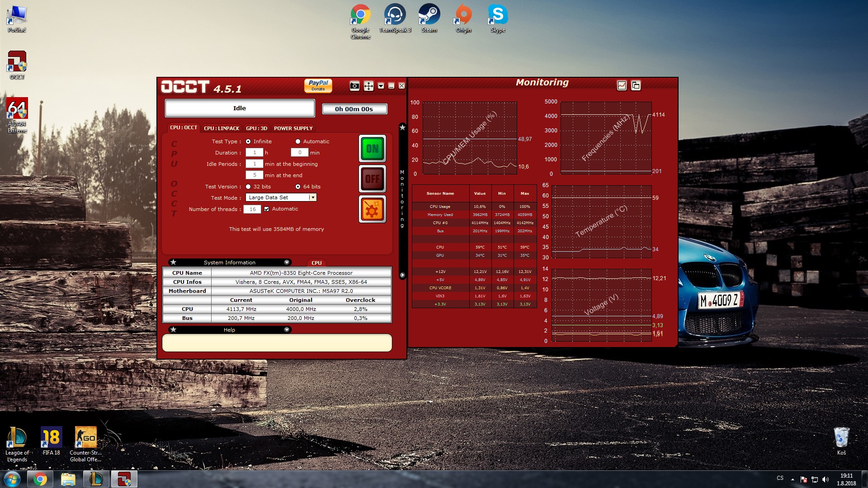Click the screenshot camera icon in OCCT
The height and width of the screenshot is (488, 868).
(x=354, y=86)
